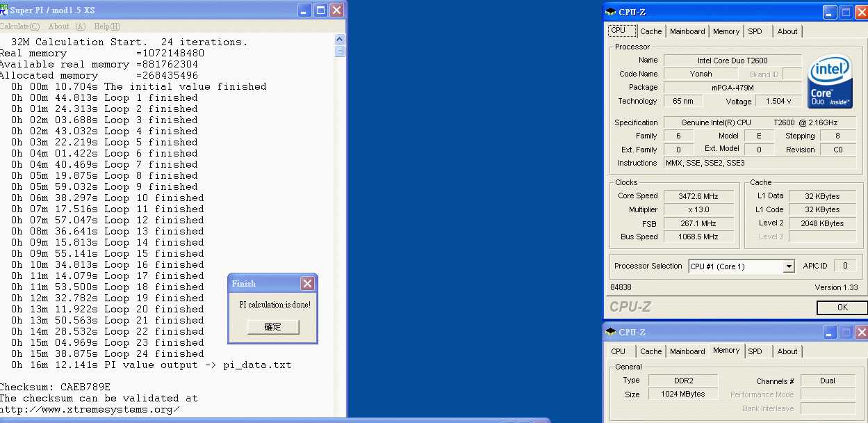Click the Bus Speed value 1068.5 MHz
The height and width of the screenshot is (423, 868).
click(699, 237)
